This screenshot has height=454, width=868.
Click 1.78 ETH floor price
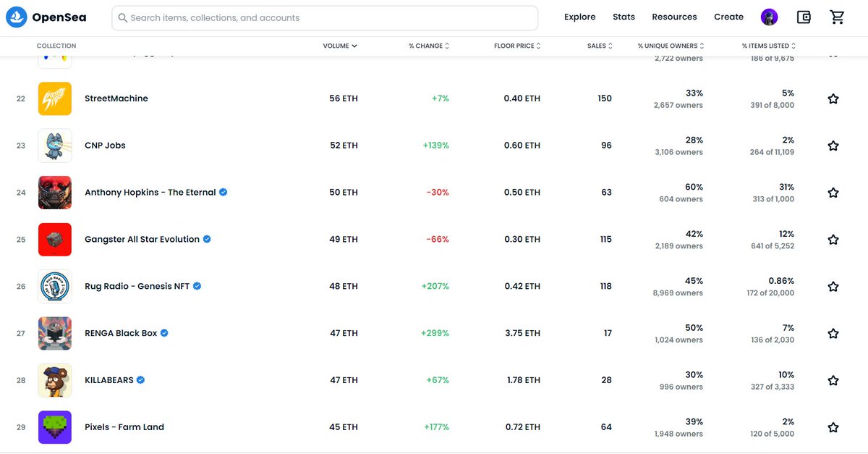tap(523, 380)
